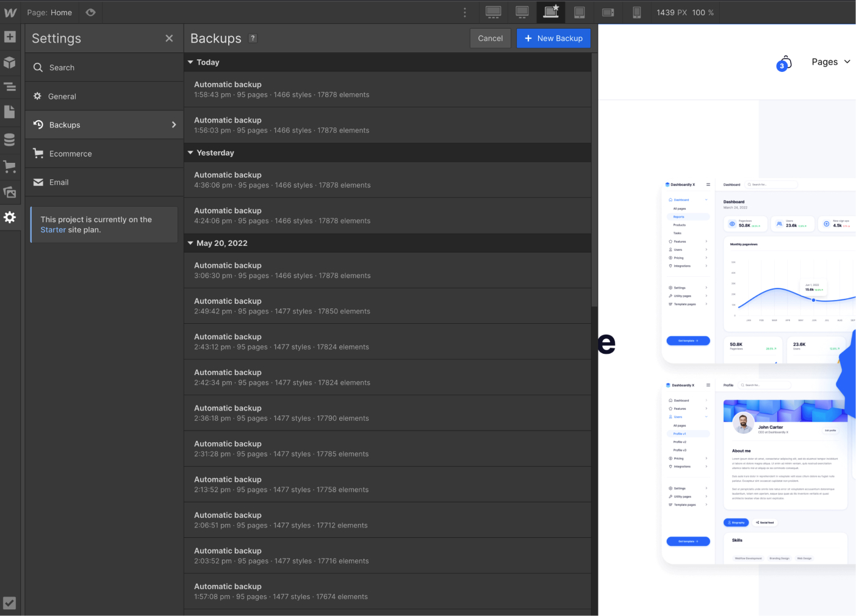Collapse the Yesterday backups group
Image resolution: width=856 pixels, height=616 pixels.
pos(190,152)
